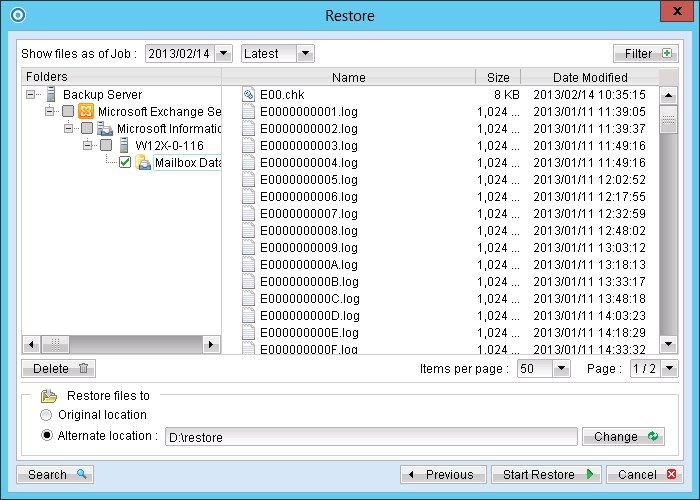The height and width of the screenshot is (500, 700).
Task: Sort files by Name column header
Action: pyautogui.click(x=349, y=77)
